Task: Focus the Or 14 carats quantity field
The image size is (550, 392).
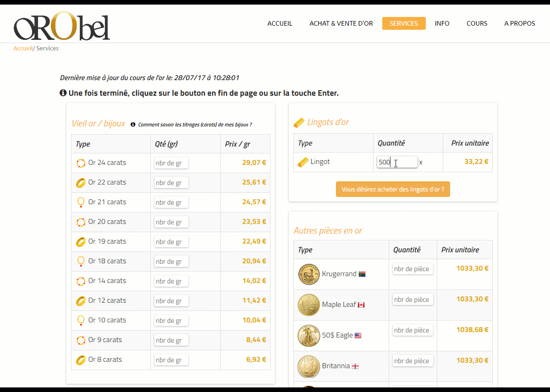Action: 171,281
